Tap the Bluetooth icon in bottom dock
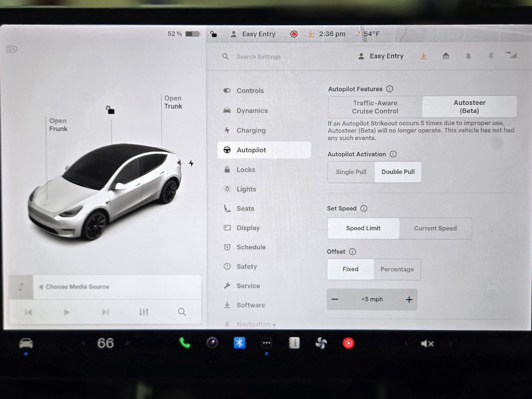 [239, 343]
